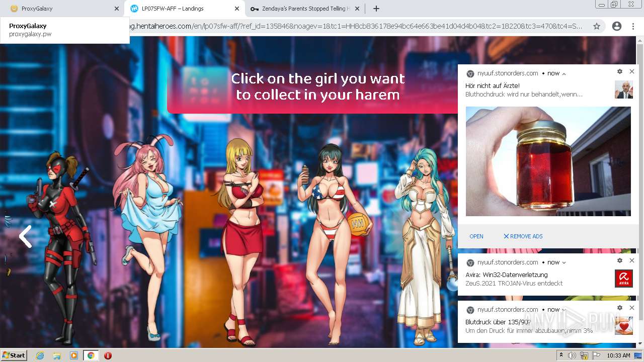Close the Zendaya's Parents tab
Screen dimensions: 644x362
[357, 9]
